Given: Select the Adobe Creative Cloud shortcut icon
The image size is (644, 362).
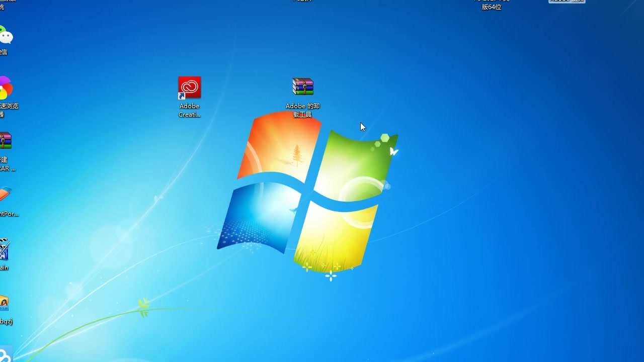Looking at the screenshot, I should [190, 88].
